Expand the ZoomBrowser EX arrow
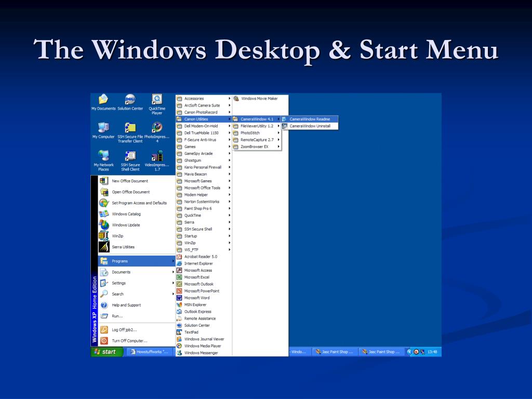The height and width of the screenshot is (399, 532). click(278, 147)
